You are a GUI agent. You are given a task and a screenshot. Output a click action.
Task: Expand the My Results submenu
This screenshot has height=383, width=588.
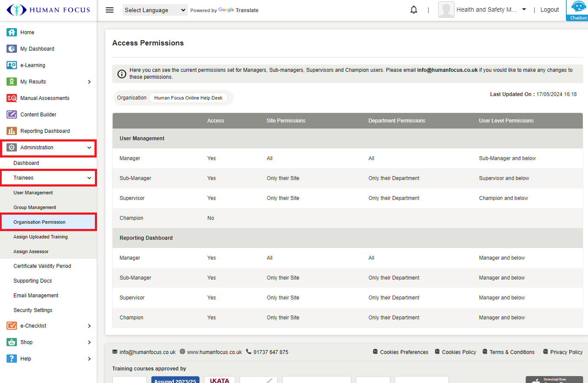pyautogui.click(x=89, y=82)
